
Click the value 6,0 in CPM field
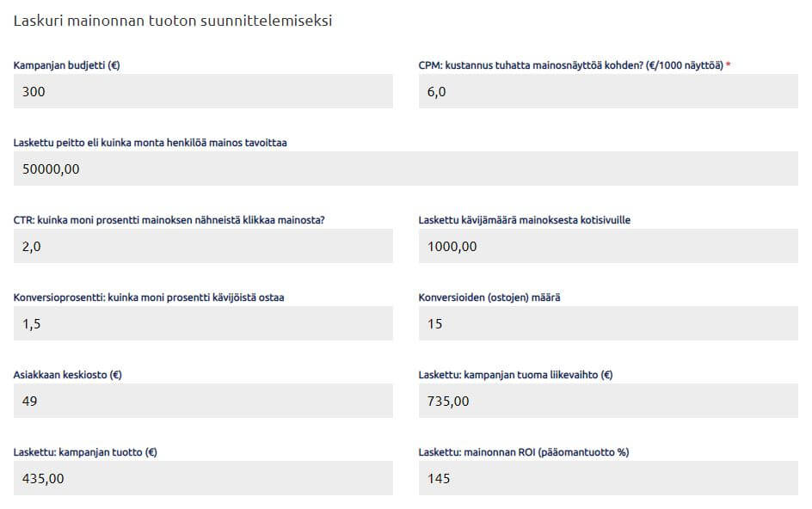click(x=436, y=91)
